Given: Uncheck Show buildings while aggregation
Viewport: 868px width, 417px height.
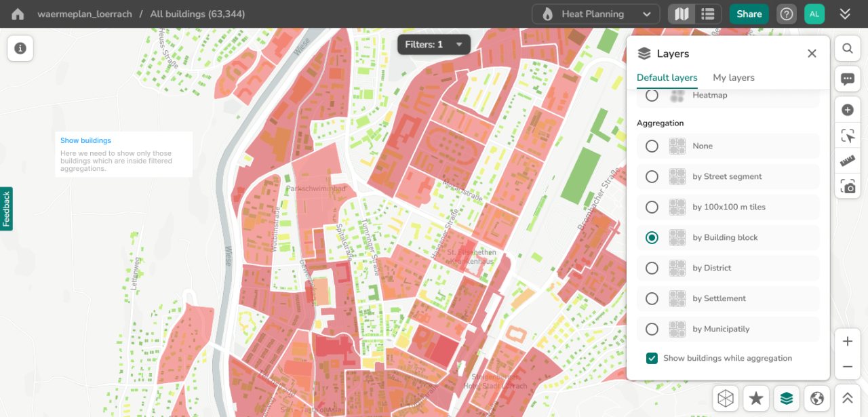Looking at the screenshot, I should click(x=652, y=358).
